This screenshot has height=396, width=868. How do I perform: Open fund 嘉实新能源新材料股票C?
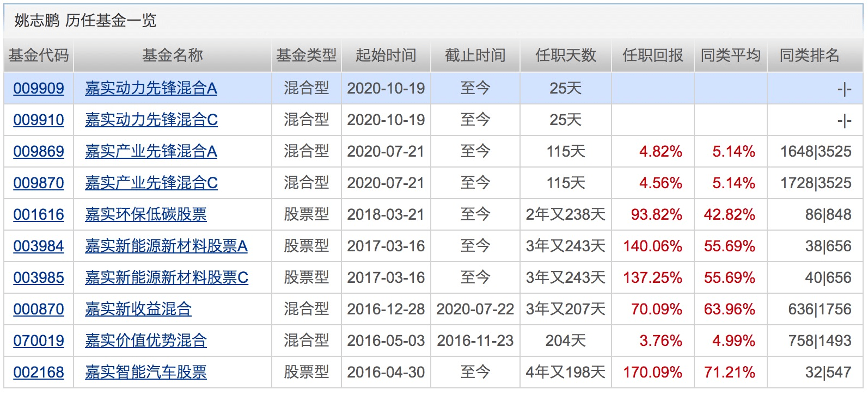[x=167, y=277]
